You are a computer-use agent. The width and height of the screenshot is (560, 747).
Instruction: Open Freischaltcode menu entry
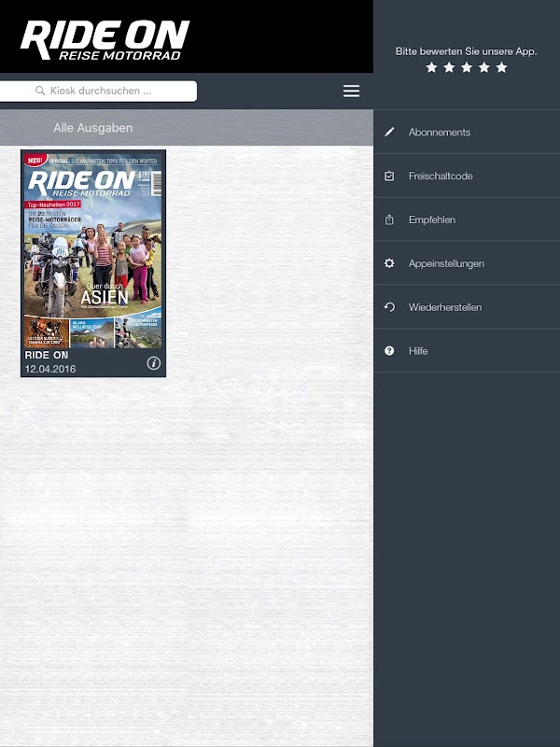(467, 176)
